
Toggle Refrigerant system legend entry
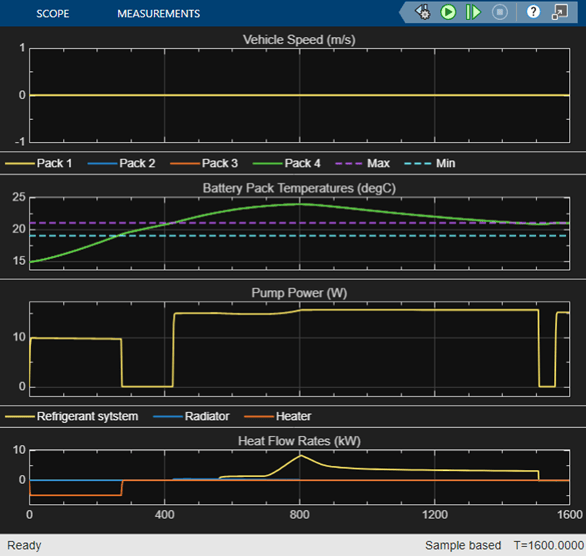pos(71,416)
